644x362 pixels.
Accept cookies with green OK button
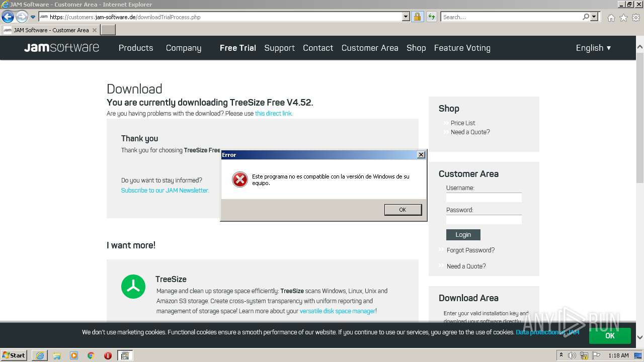(x=610, y=336)
